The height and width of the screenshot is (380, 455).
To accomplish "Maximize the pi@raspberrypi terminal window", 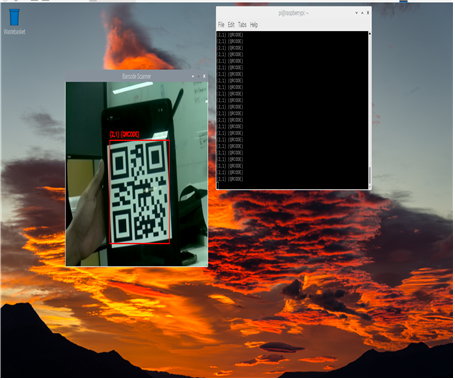I will (362, 13).
